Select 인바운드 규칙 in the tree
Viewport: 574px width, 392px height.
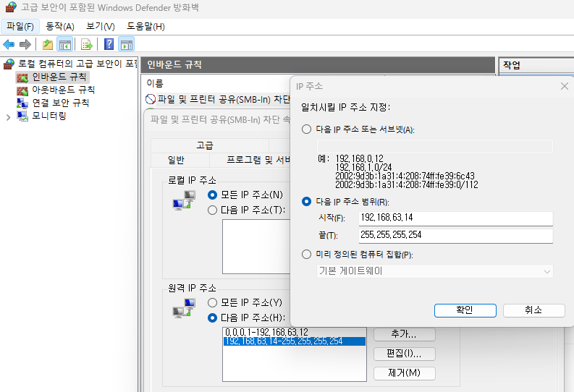click(59, 77)
